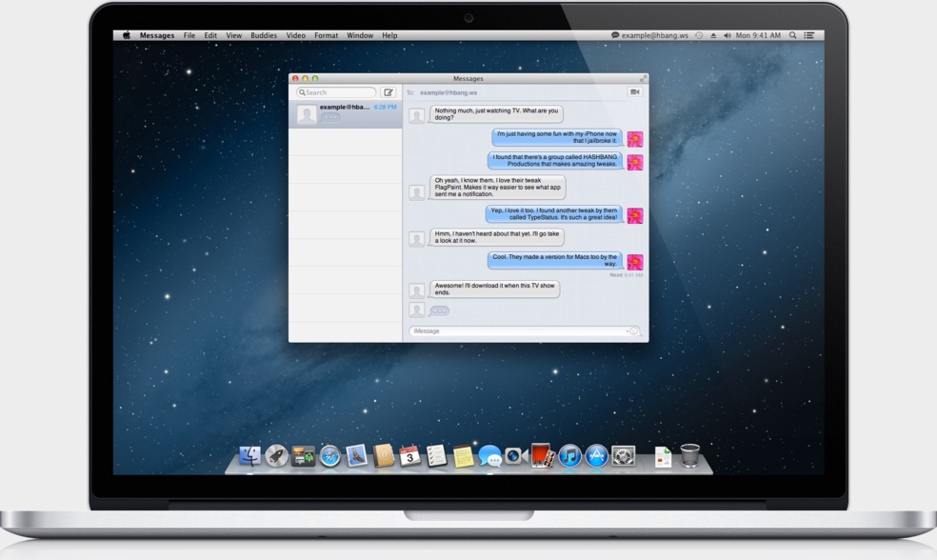Click message 'Cool. They made a version for Macs'

point(555,260)
